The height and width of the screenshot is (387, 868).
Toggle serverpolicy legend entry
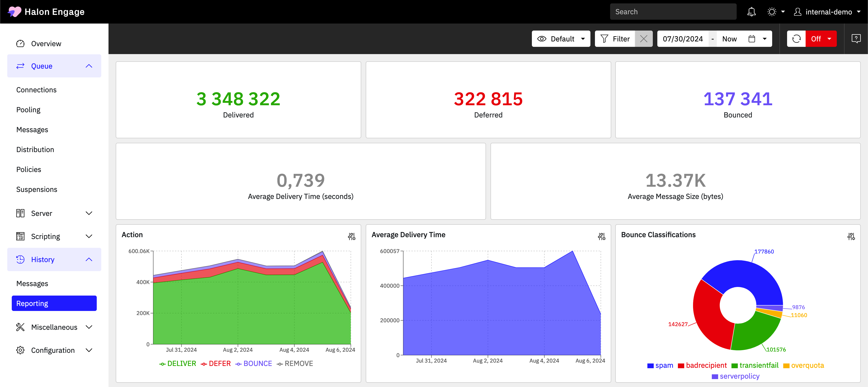pyautogui.click(x=736, y=376)
